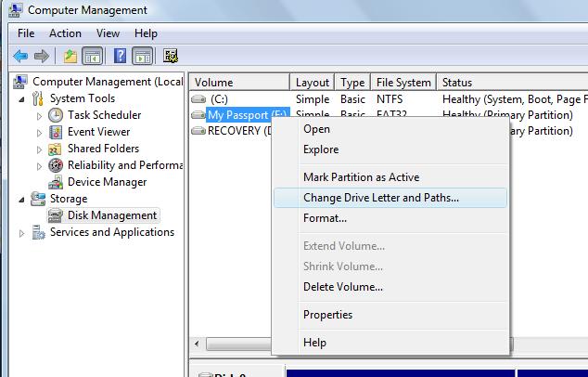
Task: Click the Back arrow toolbar icon
Action: coord(20,57)
